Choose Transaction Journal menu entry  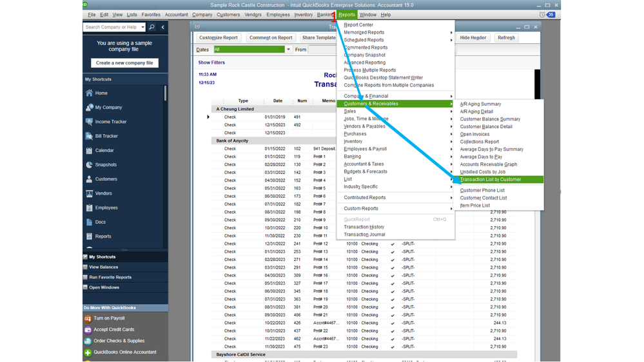pyautogui.click(x=364, y=234)
